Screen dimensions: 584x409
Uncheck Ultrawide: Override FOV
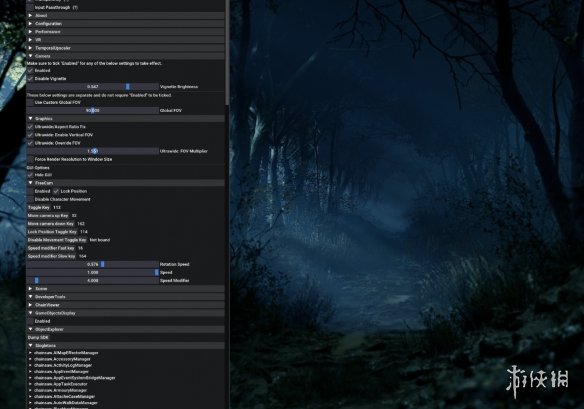pos(30,143)
